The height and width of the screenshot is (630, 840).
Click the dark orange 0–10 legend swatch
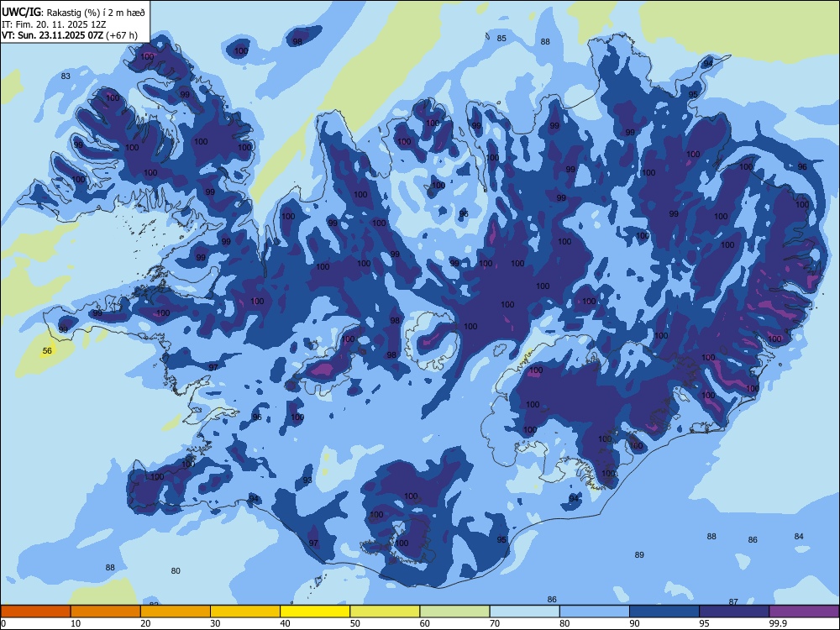35,612
